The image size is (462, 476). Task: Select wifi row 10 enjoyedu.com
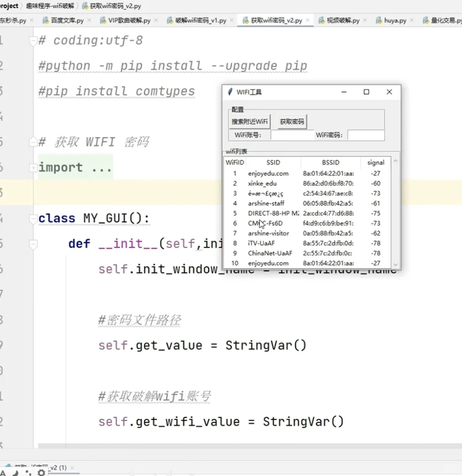(x=307, y=263)
